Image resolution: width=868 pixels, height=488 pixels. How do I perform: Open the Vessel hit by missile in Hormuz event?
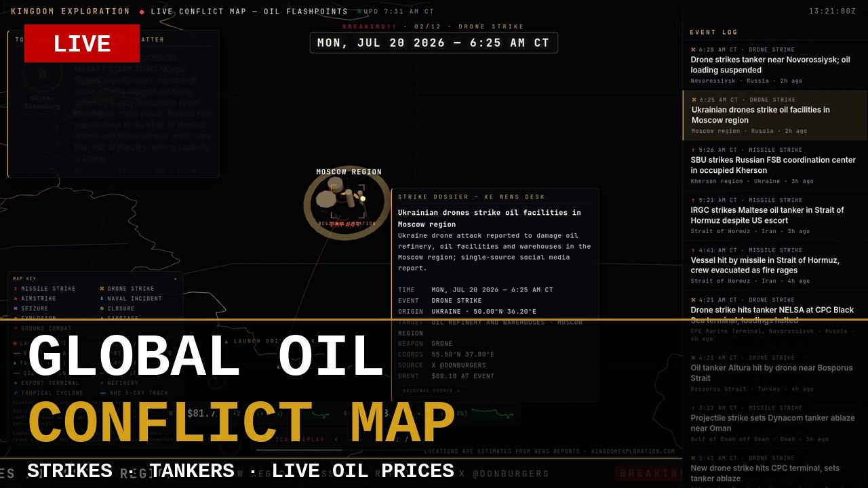pyautogui.click(x=775, y=266)
